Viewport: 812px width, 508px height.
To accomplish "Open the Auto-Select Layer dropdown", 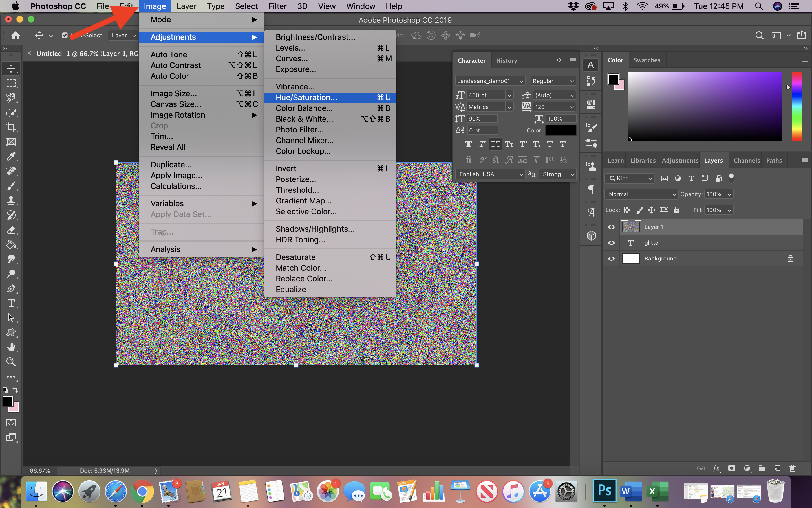I will coord(123,35).
